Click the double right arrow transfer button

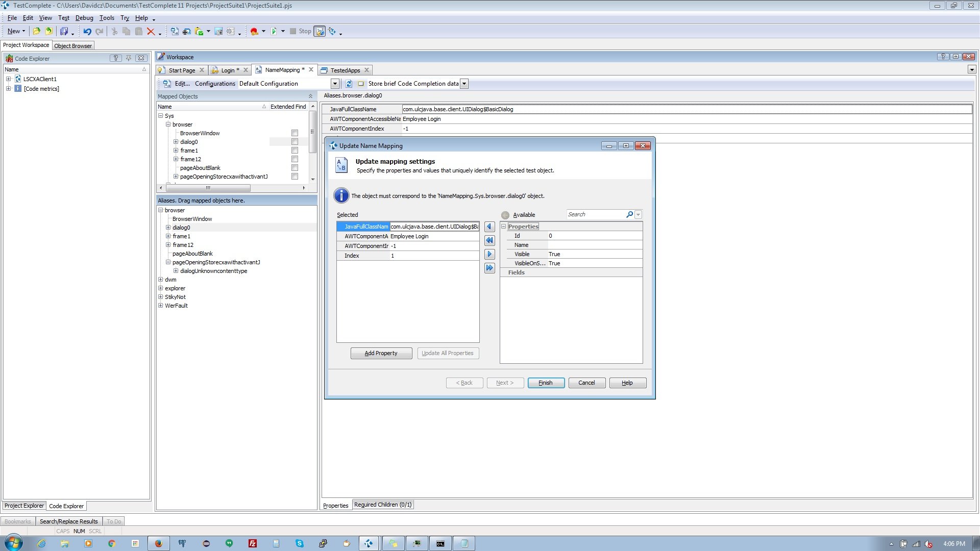pyautogui.click(x=489, y=268)
